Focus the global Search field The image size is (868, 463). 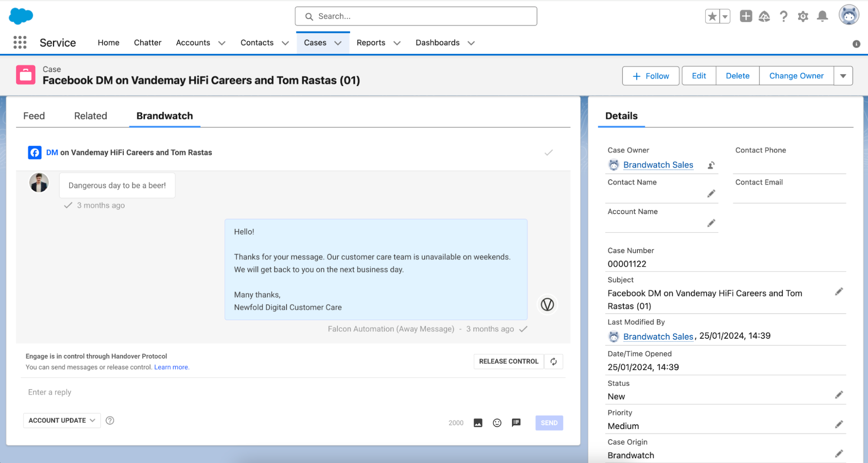tap(416, 16)
